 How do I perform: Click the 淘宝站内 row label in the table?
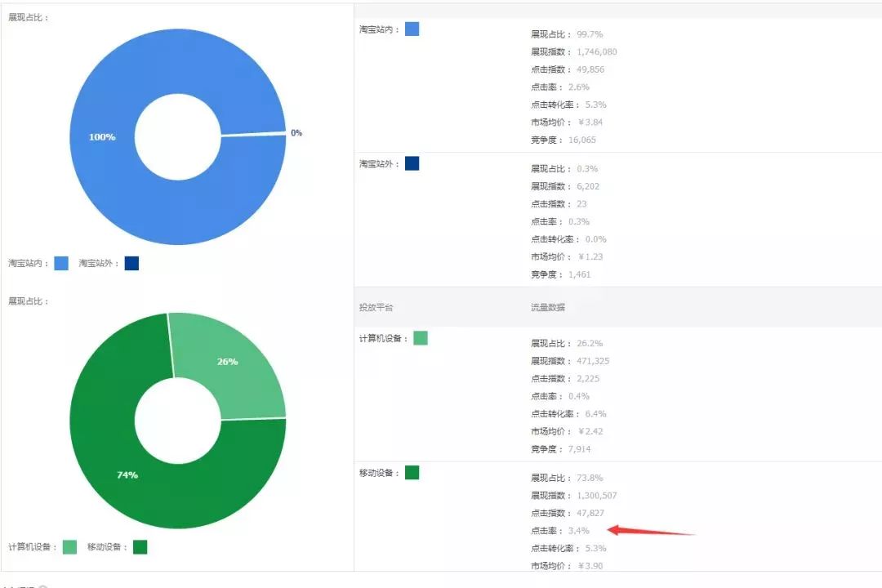point(379,29)
